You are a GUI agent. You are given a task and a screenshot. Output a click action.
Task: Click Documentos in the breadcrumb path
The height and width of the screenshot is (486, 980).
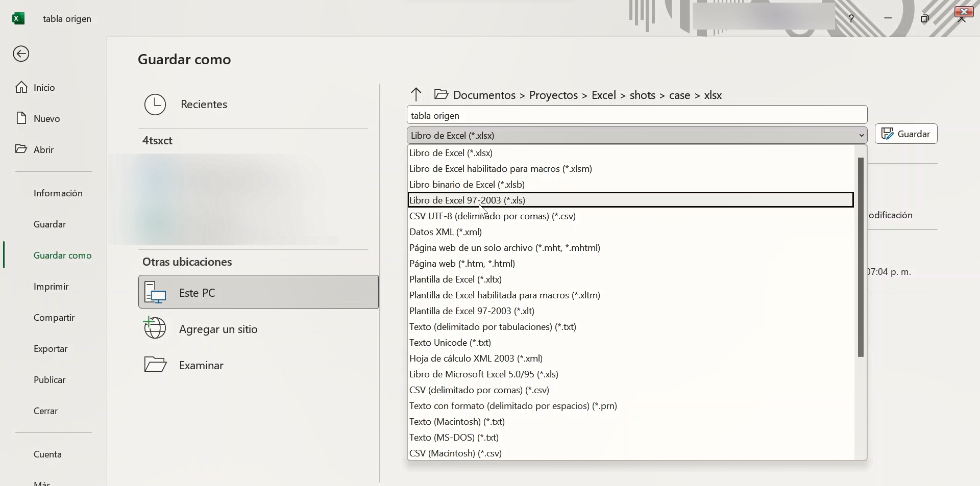[484, 95]
